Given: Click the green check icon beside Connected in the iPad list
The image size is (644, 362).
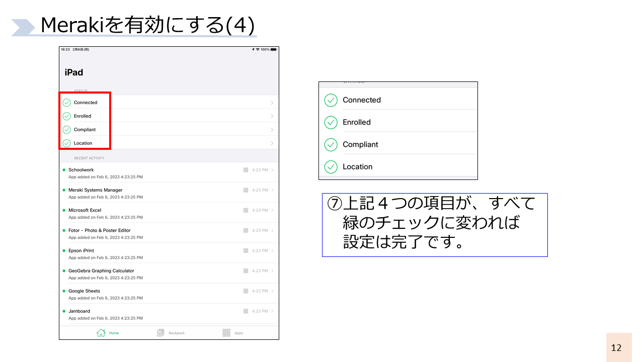Looking at the screenshot, I should (66, 103).
